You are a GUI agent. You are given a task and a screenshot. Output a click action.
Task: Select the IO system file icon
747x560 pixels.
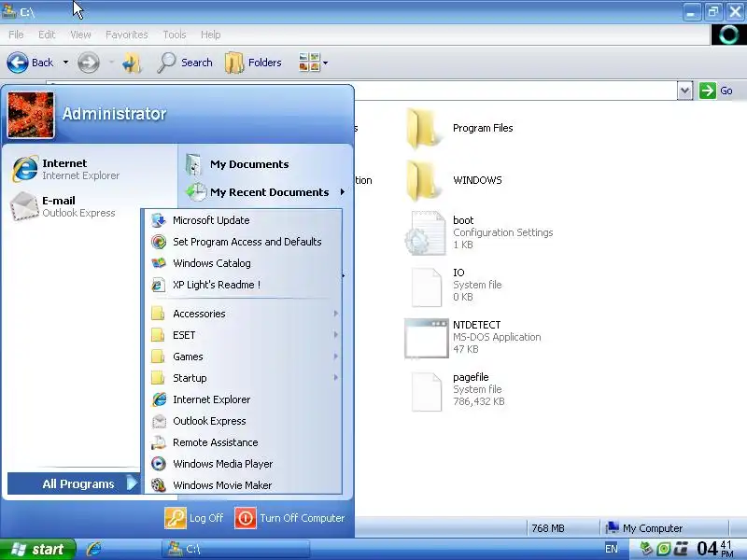[427, 287]
